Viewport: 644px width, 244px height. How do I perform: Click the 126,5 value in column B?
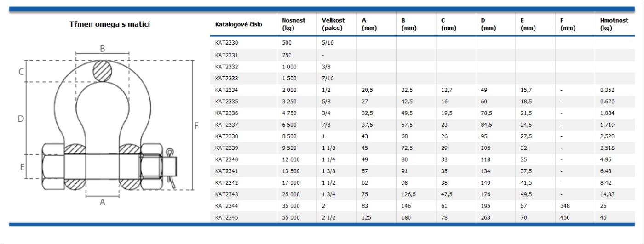click(x=408, y=195)
